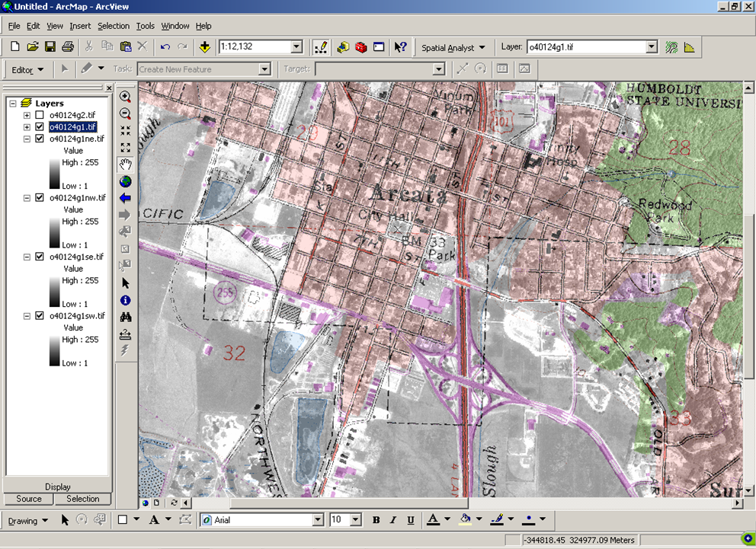Select the Pan hand tool
This screenshot has height=549, width=756.
pos(126,164)
